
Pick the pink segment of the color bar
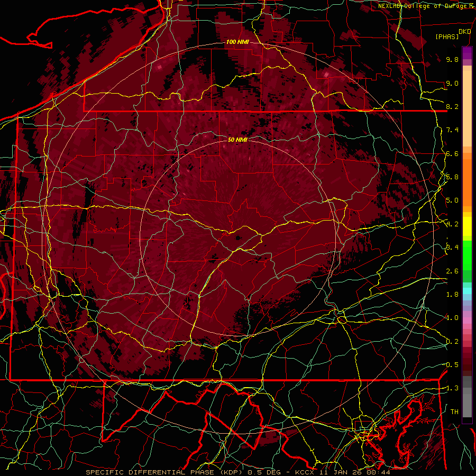pyautogui.click(x=467, y=321)
